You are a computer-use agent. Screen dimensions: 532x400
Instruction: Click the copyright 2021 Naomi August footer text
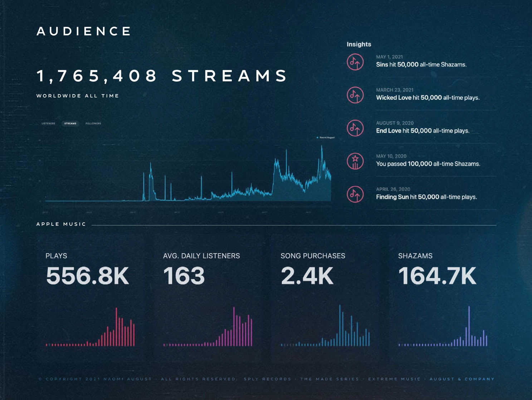point(95,379)
